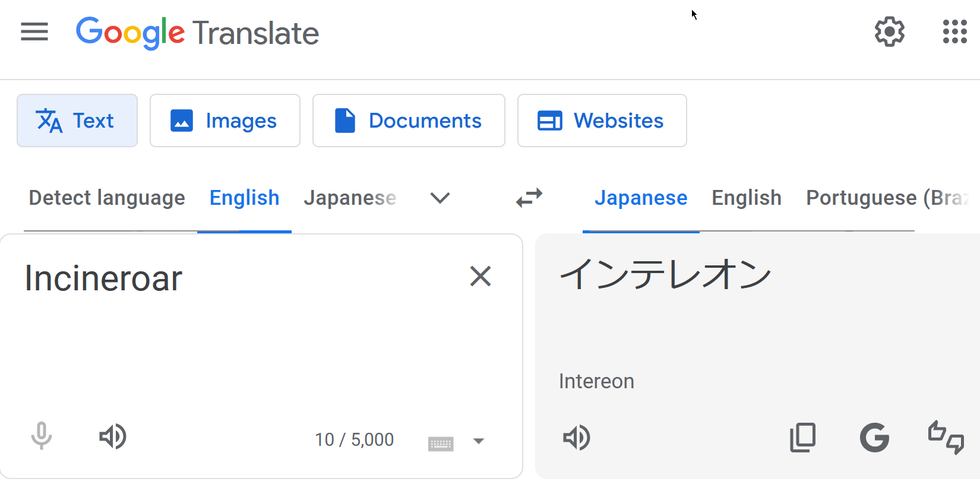Image resolution: width=980 pixels, height=488 pixels.
Task: Clear the source text
Action: tap(480, 277)
